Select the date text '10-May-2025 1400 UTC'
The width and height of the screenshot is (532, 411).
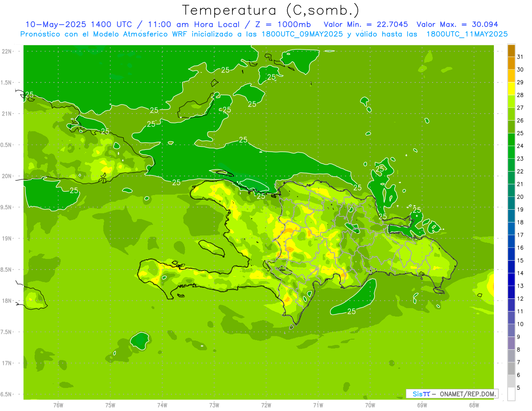(x=78, y=24)
